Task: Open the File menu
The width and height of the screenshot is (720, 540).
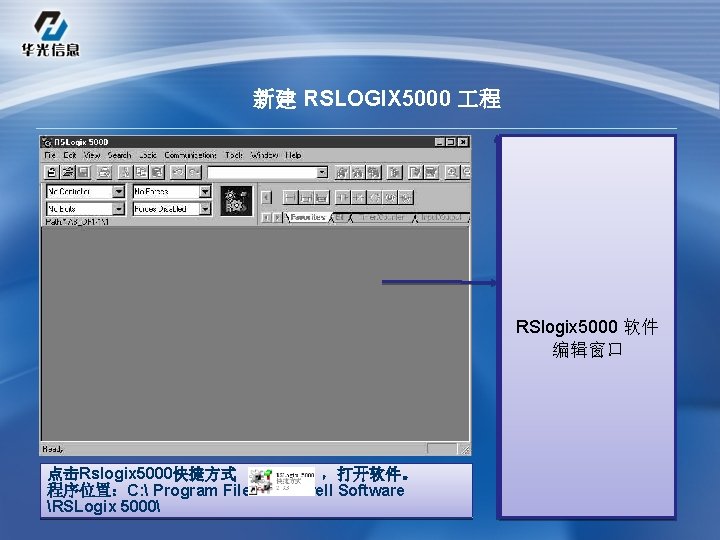Action: 50,155
